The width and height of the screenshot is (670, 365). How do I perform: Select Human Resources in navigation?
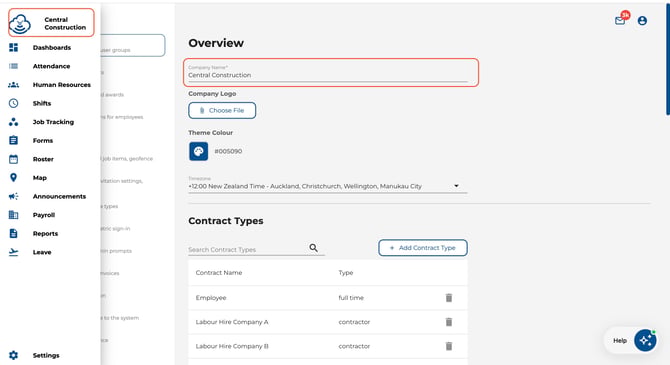(x=62, y=85)
